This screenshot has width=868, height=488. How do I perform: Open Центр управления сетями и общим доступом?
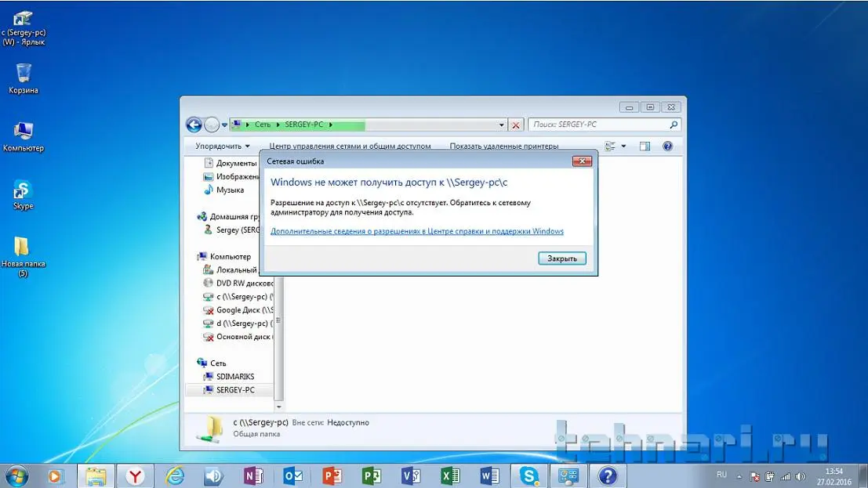click(350, 146)
